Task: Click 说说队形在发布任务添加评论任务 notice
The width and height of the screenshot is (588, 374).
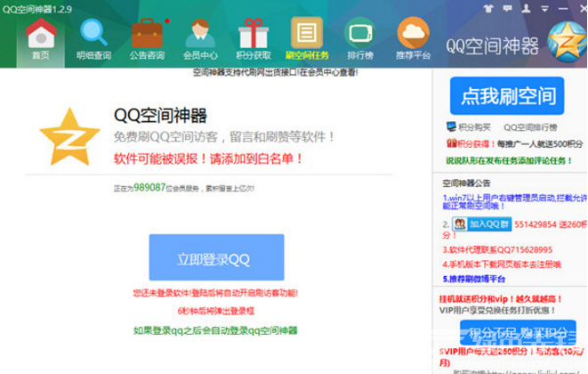Action: point(509,160)
